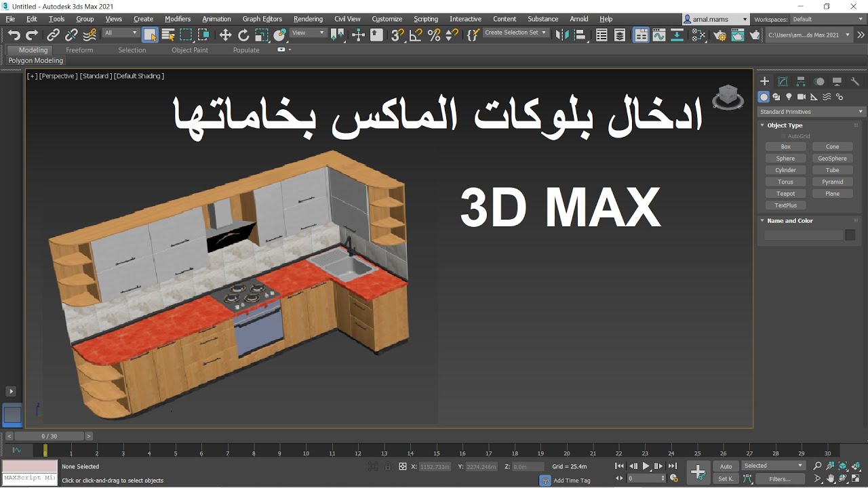Click the Pyramid primitive button
The image size is (868, 488).
[x=832, y=182]
